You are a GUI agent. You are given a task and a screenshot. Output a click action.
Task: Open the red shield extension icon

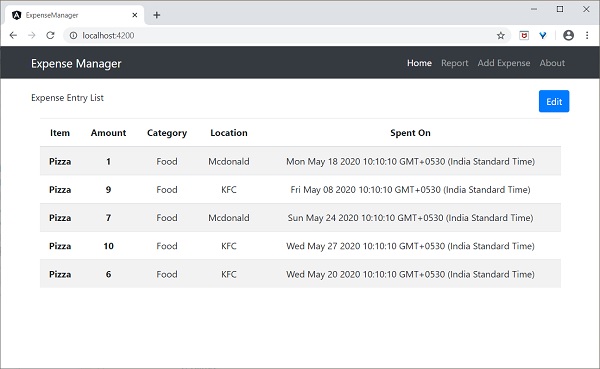pos(524,36)
